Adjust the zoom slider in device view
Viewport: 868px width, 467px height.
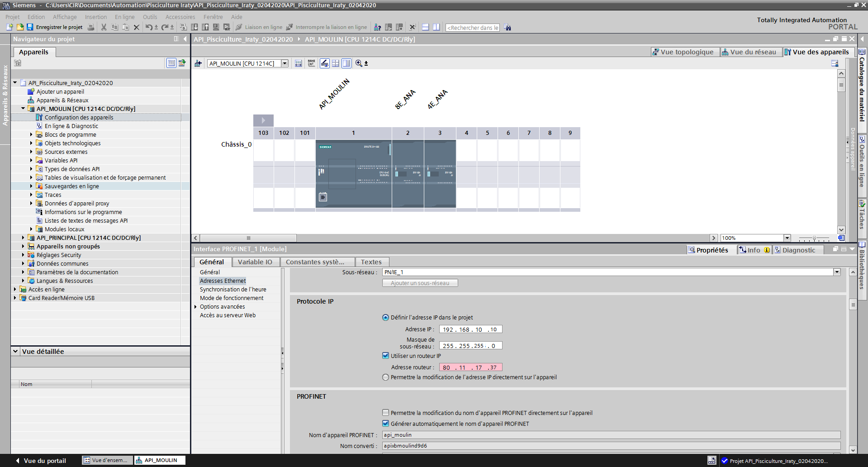814,238
